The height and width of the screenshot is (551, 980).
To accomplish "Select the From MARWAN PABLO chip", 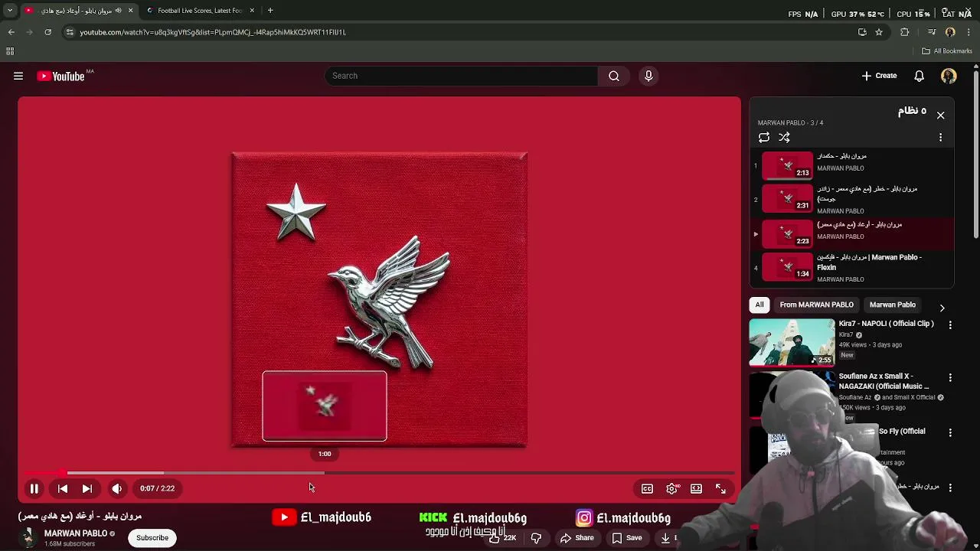I will (817, 305).
